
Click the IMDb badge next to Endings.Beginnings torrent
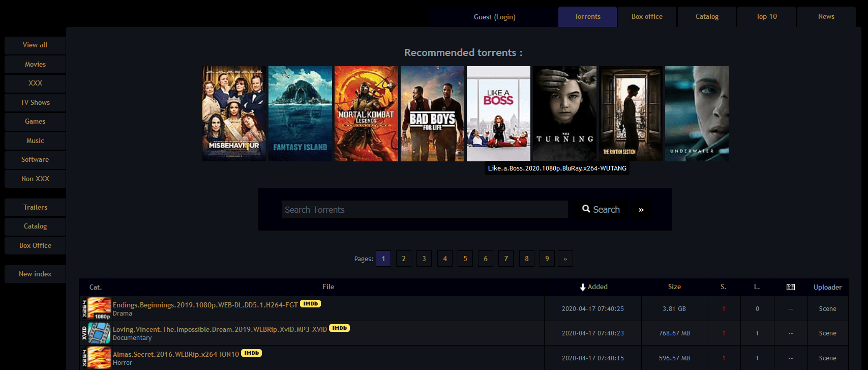310,304
